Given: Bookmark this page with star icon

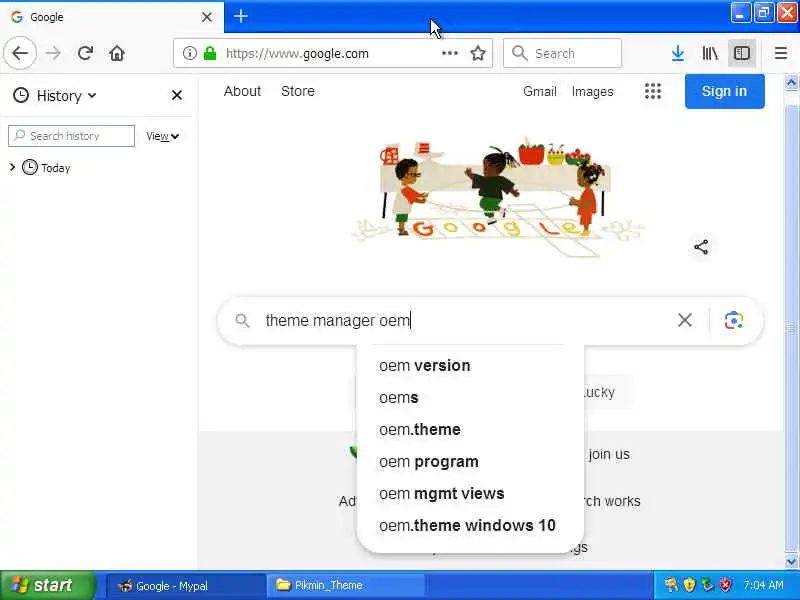Looking at the screenshot, I should (x=478, y=53).
